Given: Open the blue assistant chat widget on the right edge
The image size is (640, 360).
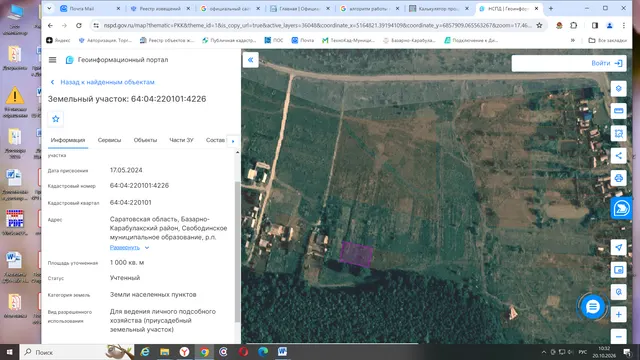Looking at the screenshot, I should tap(621, 208).
